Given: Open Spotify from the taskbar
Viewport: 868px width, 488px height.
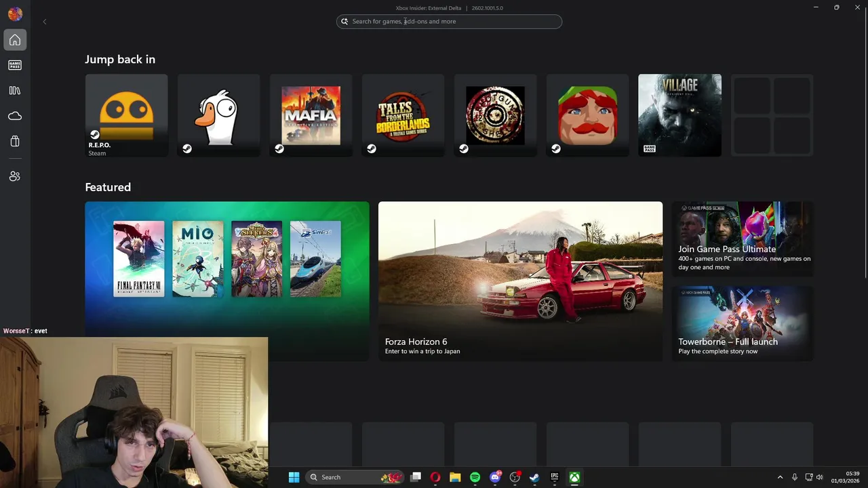Looking at the screenshot, I should 475,477.
